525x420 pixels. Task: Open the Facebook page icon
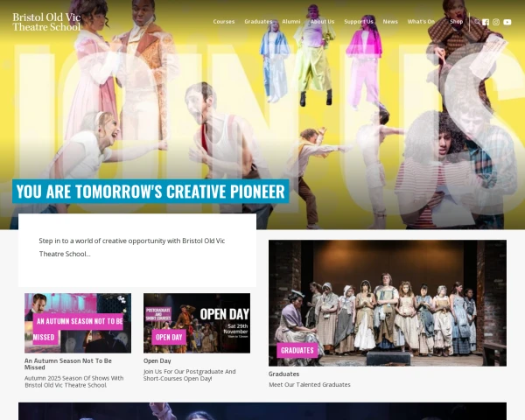coord(486,22)
